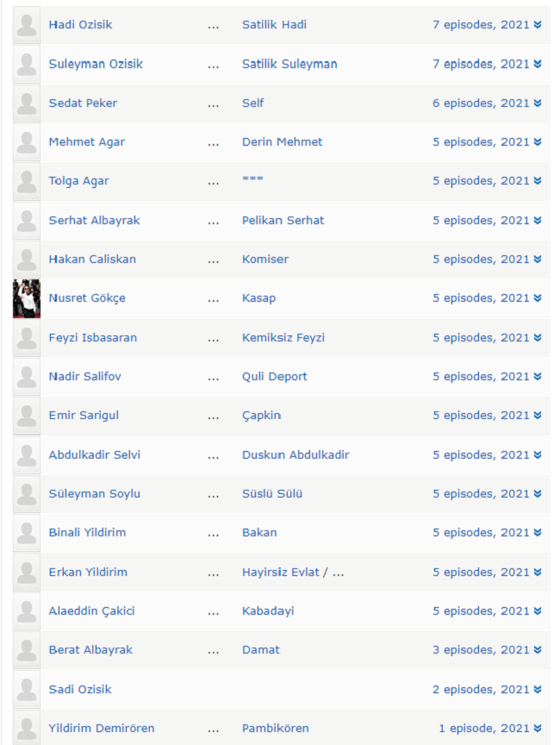Open the Hayirsiz Evlat character link
Viewport: 560px width, 745px height.
[281, 573]
